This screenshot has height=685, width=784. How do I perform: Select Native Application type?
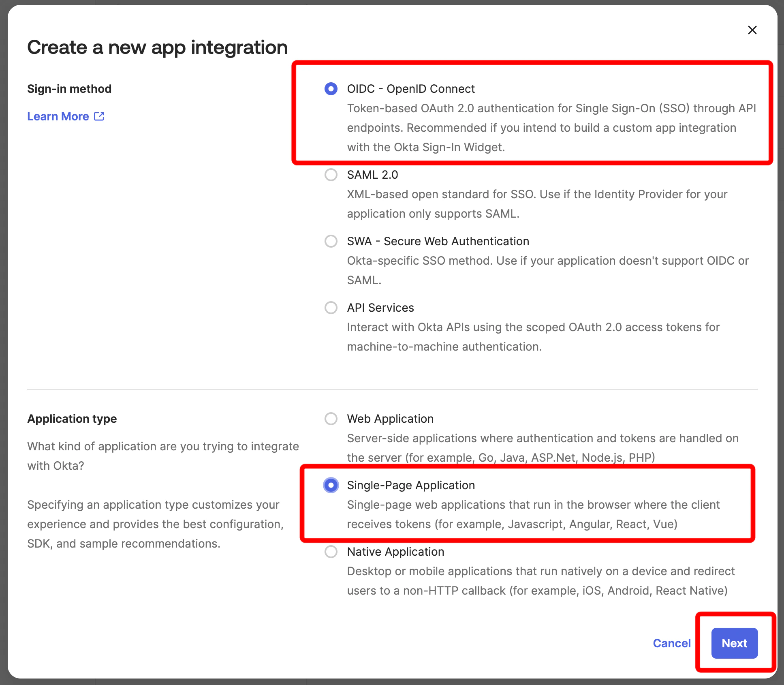click(x=331, y=552)
